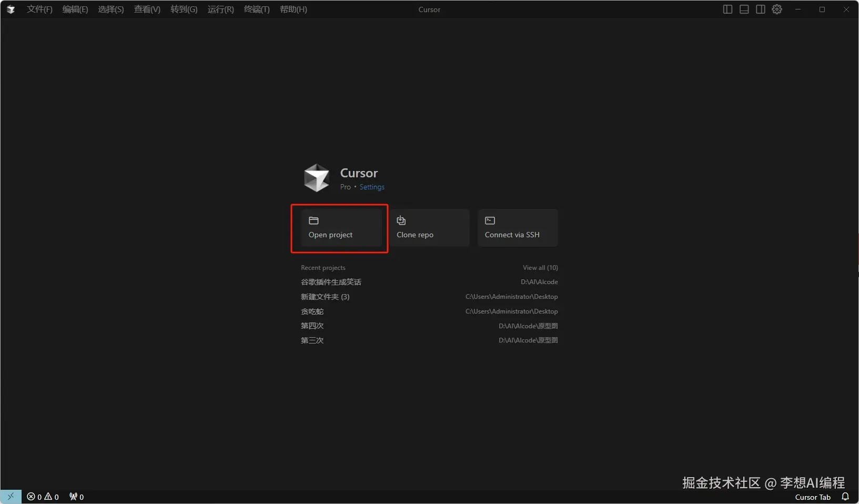Screen dimensions: 859x504
Task: Open settings with the gear icon
Action: pos(777,9)
